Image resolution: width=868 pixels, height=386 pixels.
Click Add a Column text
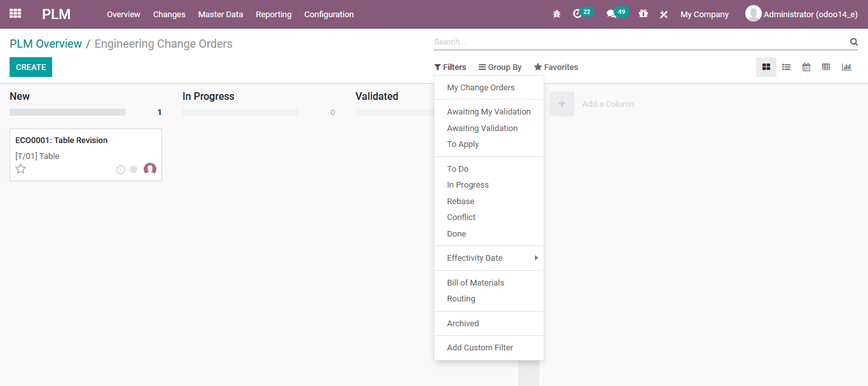608,104
